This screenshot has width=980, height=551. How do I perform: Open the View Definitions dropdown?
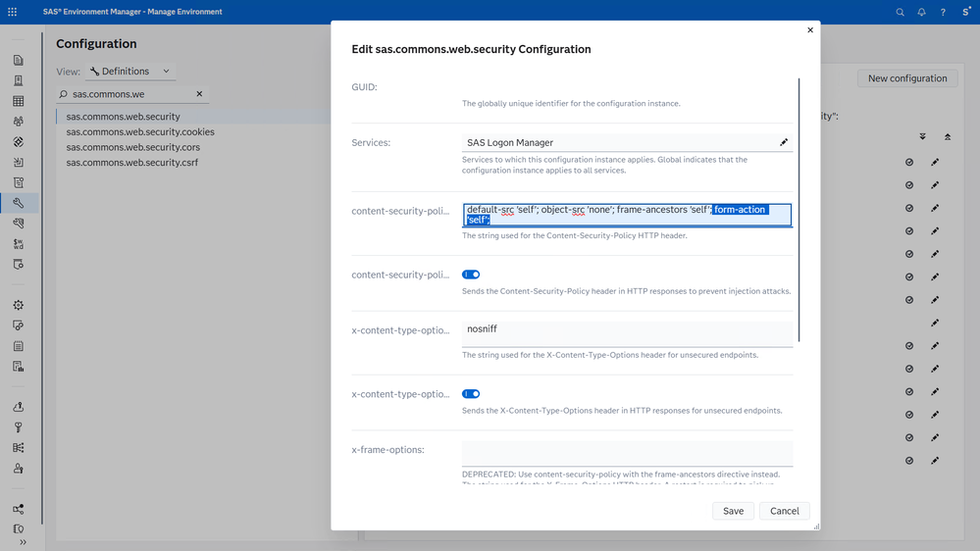point(130,72)
